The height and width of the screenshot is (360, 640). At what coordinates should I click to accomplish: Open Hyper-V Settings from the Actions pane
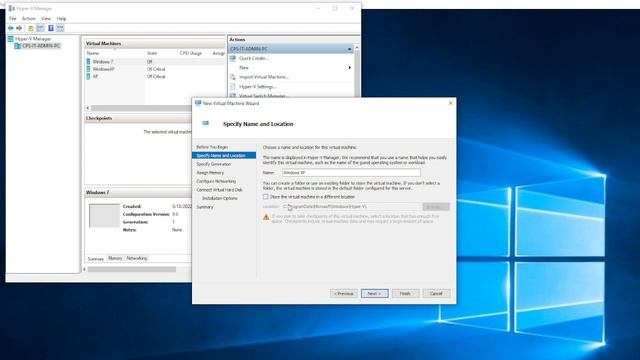(x=258, y=87)
